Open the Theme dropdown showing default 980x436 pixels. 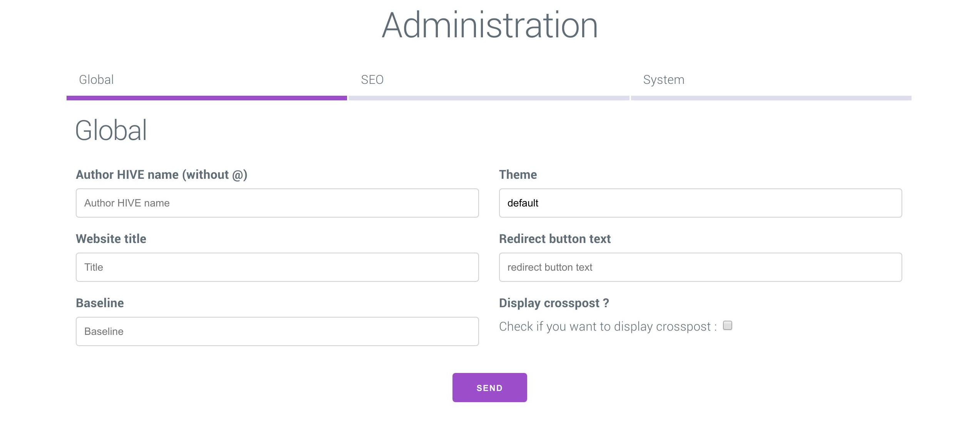click(x=700, y=203)
